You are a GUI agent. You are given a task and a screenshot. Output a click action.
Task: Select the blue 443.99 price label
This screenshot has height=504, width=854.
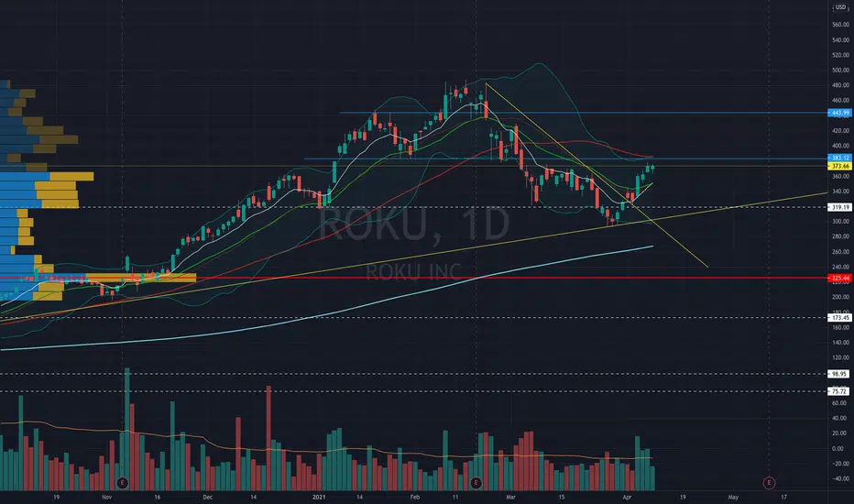coord(840,113)
